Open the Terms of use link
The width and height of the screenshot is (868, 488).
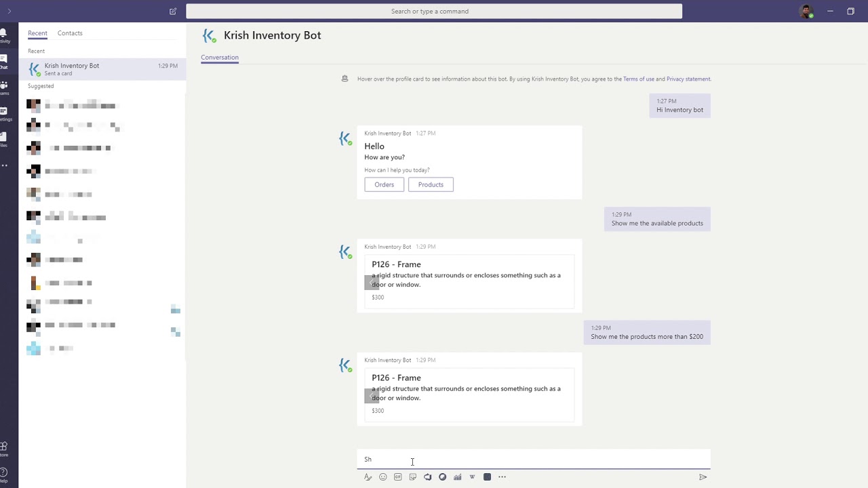click(638, 79)
